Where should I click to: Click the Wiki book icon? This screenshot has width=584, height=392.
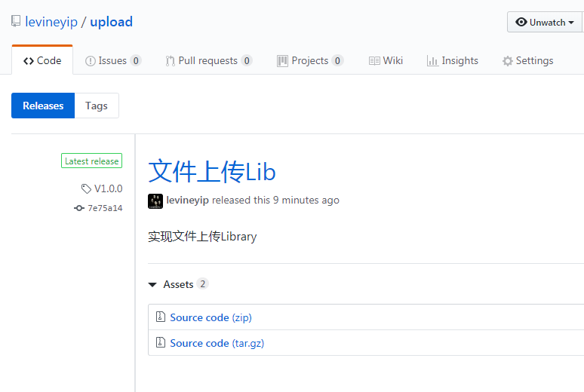tap(374, 61)
